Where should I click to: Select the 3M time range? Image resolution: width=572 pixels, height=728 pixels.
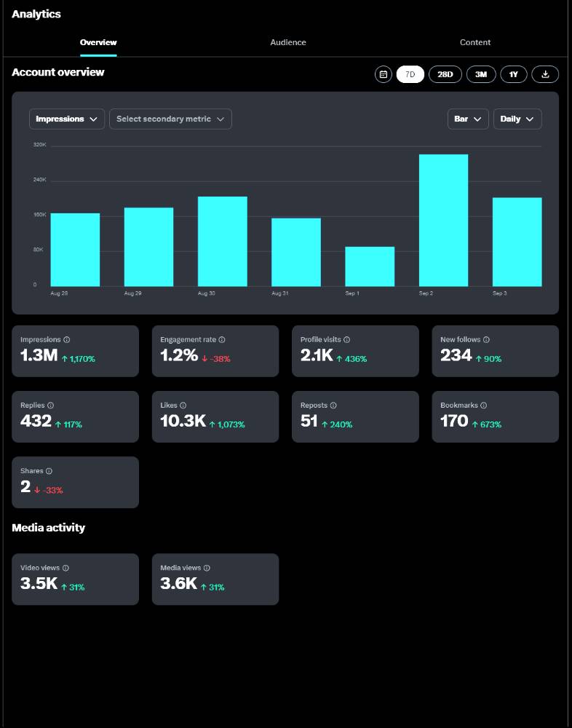coord(481,74)
